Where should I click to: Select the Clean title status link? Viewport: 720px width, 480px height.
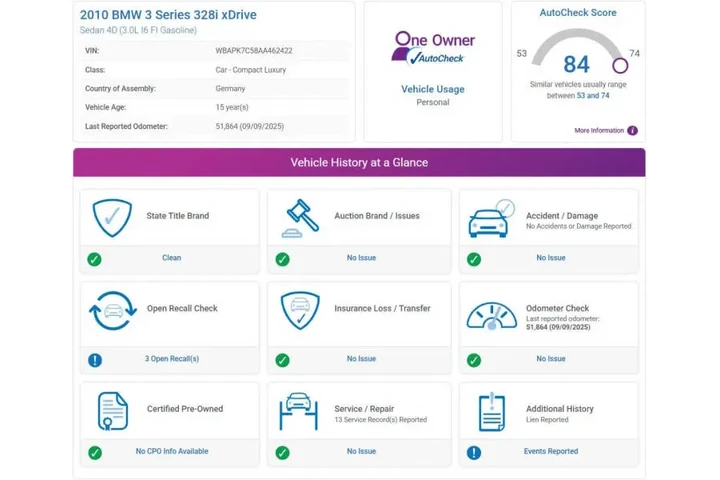(x=172, y=258)
